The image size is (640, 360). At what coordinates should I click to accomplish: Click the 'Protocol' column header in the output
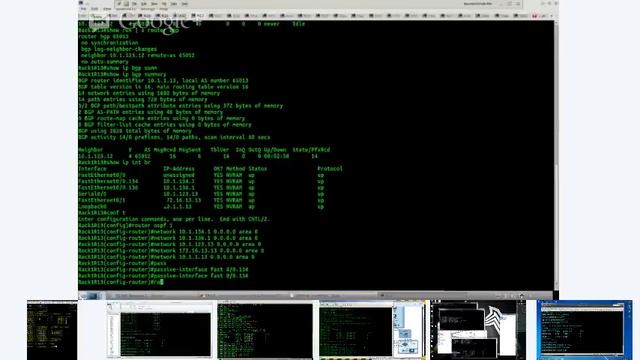[330, 169]
